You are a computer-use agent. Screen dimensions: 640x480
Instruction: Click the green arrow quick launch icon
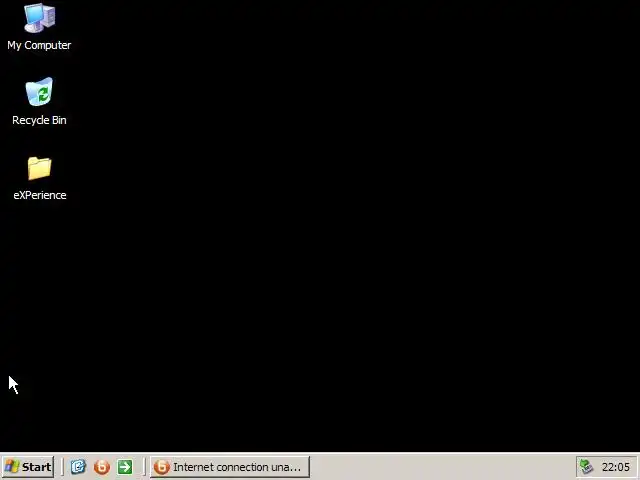coord(125,467)
